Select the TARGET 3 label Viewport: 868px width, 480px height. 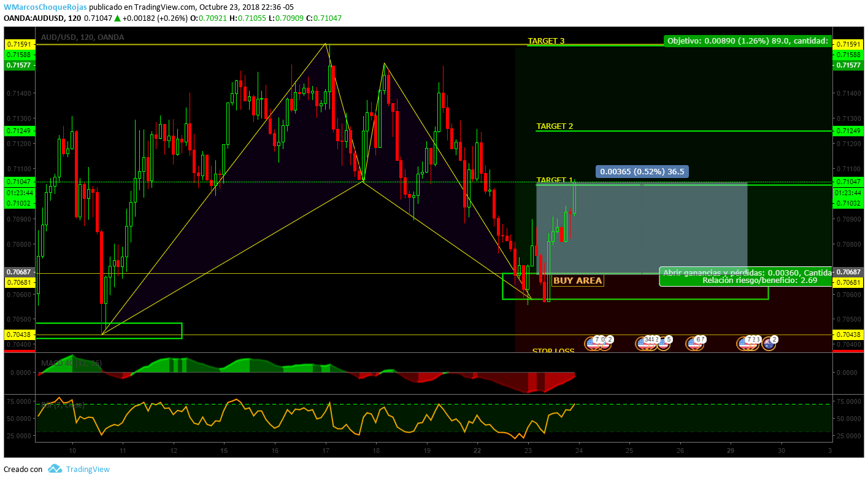[546, 41]
